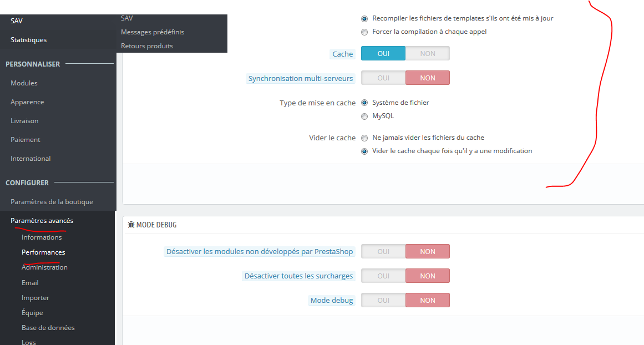The image size is (644, 345).
Task: Switch OUI for disabling non-PrestaShop modules
Action: click(x=383, y=251)
